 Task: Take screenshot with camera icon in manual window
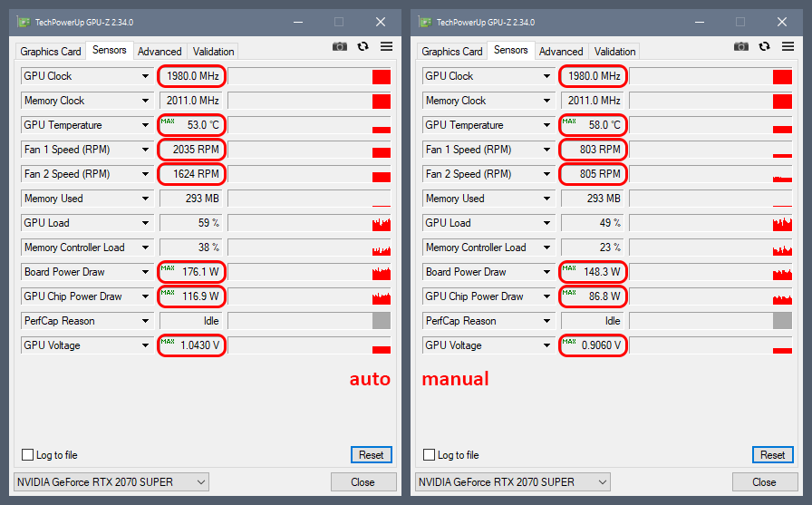(x=741, y=46)
